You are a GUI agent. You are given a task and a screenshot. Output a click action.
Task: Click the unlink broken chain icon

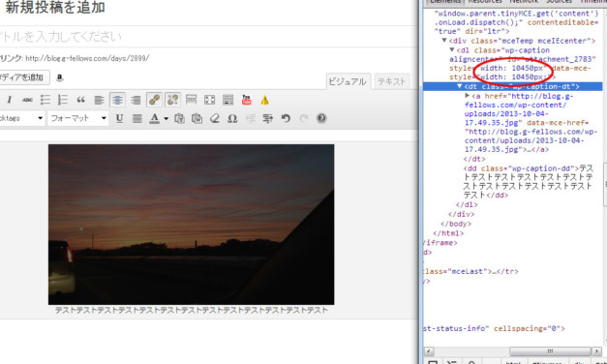click(172, 101)
